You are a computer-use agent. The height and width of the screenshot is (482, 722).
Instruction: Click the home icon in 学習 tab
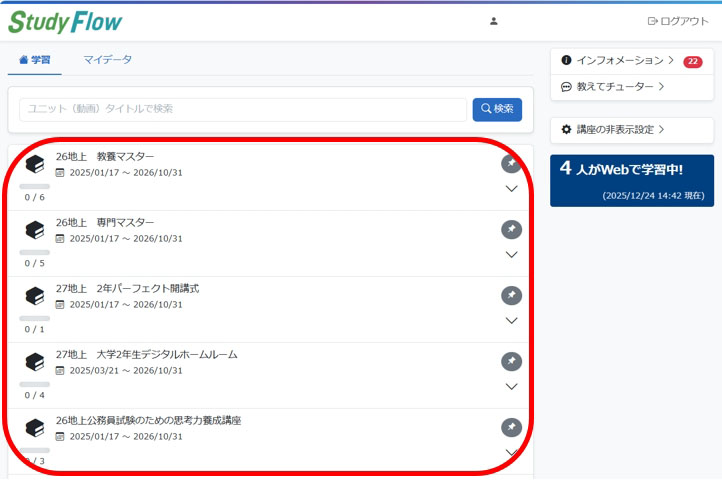click(x=23, y=59)
